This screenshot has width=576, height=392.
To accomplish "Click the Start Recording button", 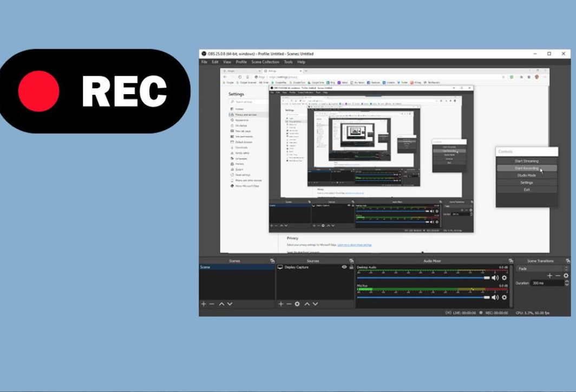I will [x=526, y=168].
